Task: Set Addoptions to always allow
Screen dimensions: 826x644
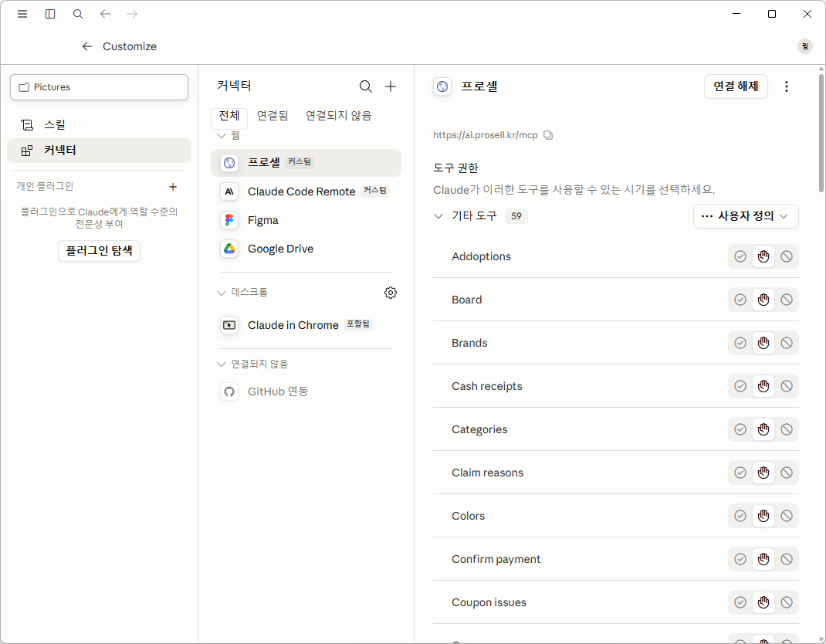Action: click(740, 256)
